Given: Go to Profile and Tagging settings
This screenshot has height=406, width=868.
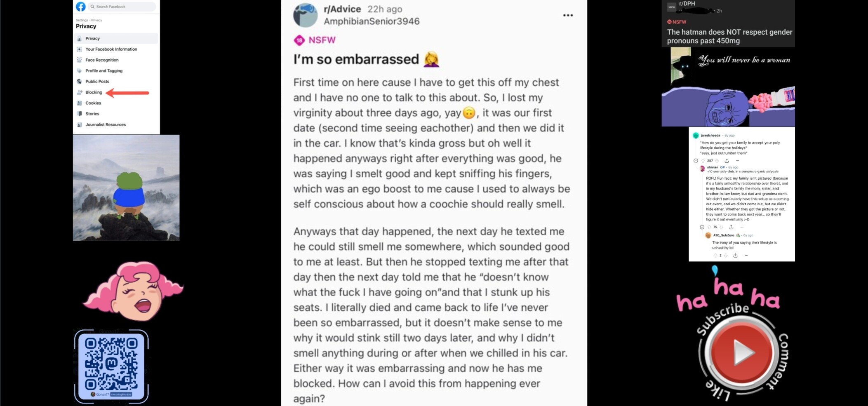Looking at the screenshot, I should 104,71.
